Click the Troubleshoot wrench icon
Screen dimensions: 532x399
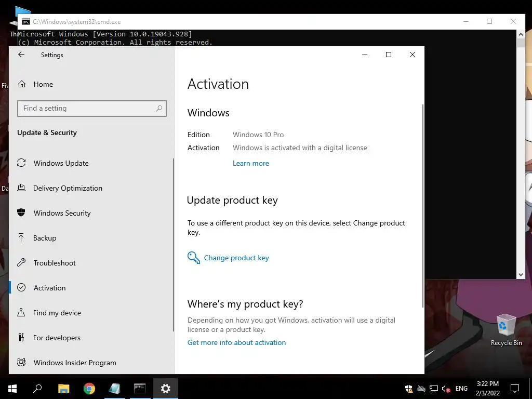tap(21, 262)
